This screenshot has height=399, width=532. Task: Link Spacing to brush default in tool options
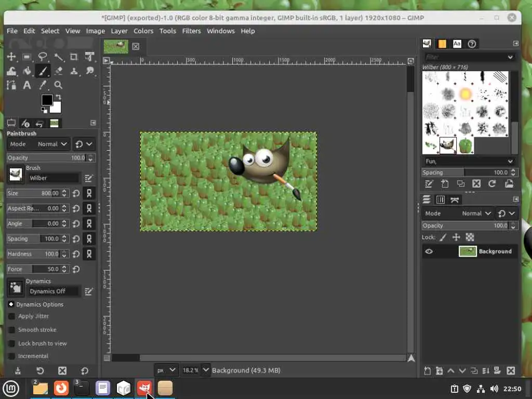coord(89,238)
